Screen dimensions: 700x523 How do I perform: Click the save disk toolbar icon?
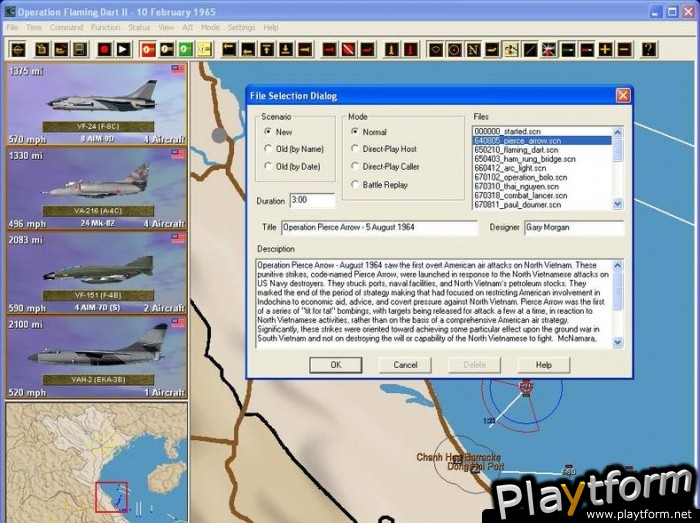[x=80, y=49]
